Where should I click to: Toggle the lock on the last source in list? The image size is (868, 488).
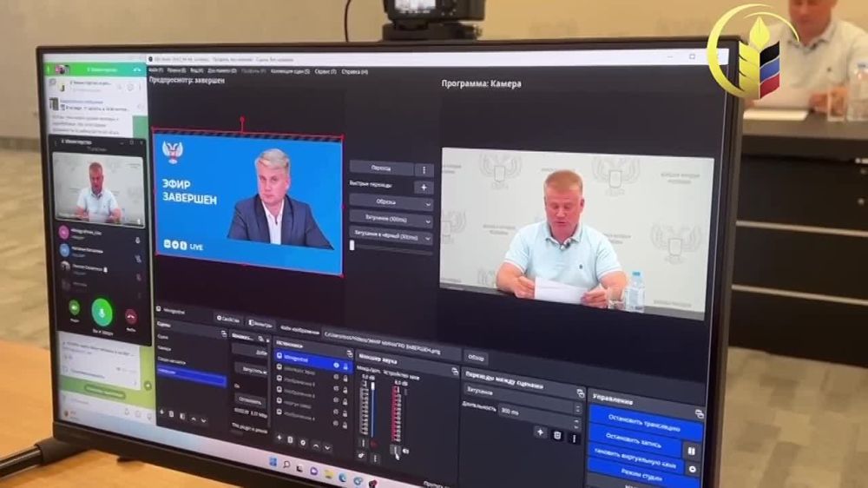pos(345,425)
